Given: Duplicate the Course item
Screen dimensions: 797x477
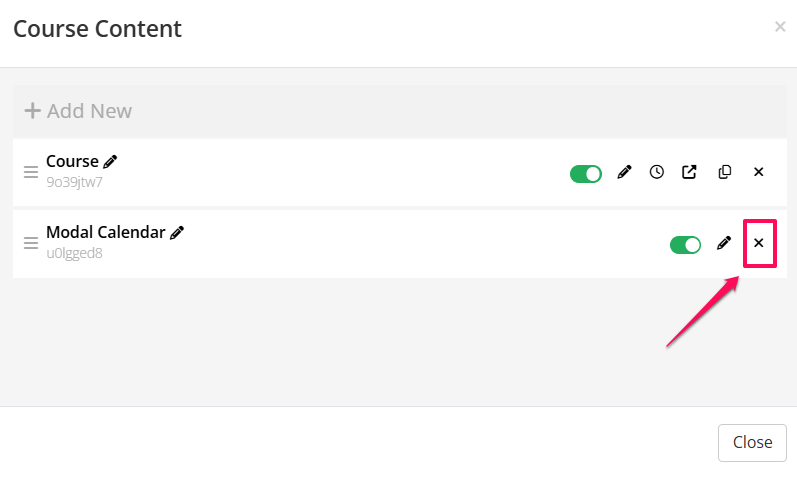Looking at the screenshot, I should [x=725, y=172].
